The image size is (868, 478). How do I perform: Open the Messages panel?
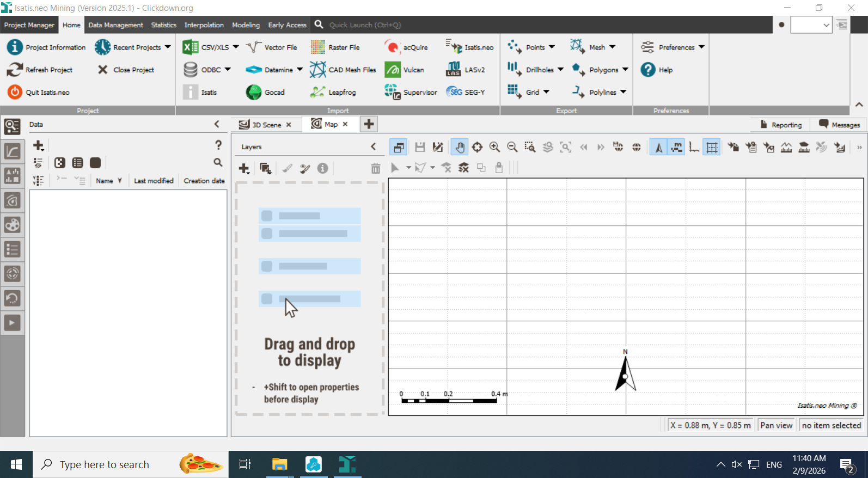[839, 125]
